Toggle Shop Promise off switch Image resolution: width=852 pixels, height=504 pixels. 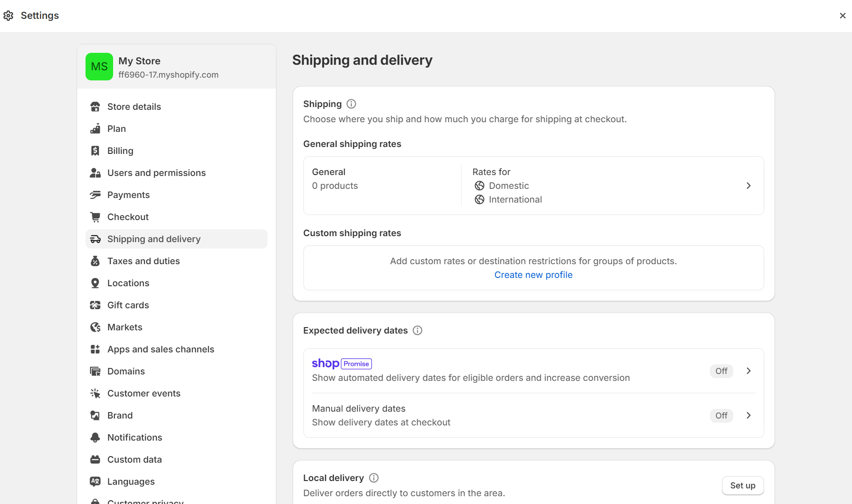point(721,371)
